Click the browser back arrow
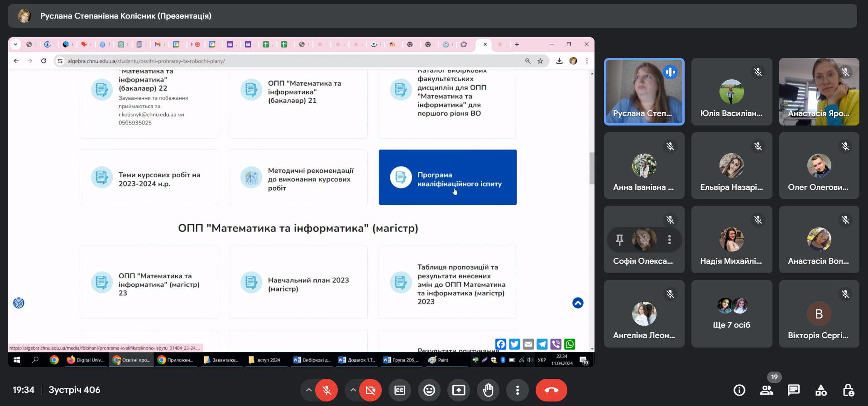The width and height of the screenshot is (868, 406). (16, 61)
